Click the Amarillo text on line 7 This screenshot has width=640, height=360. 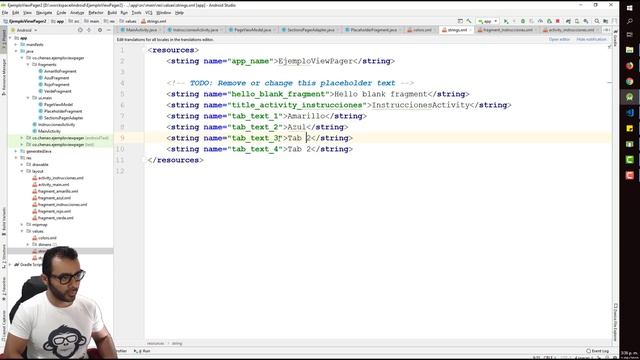(307, 116)
